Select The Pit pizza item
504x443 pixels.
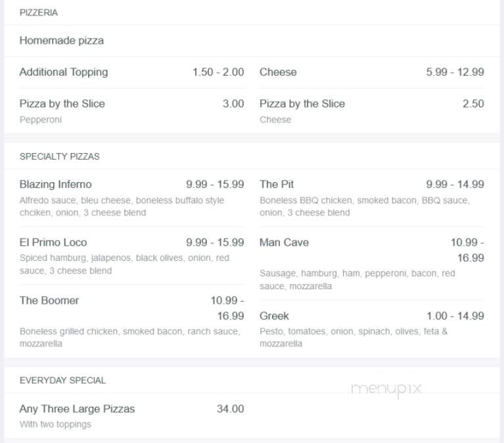371,198
